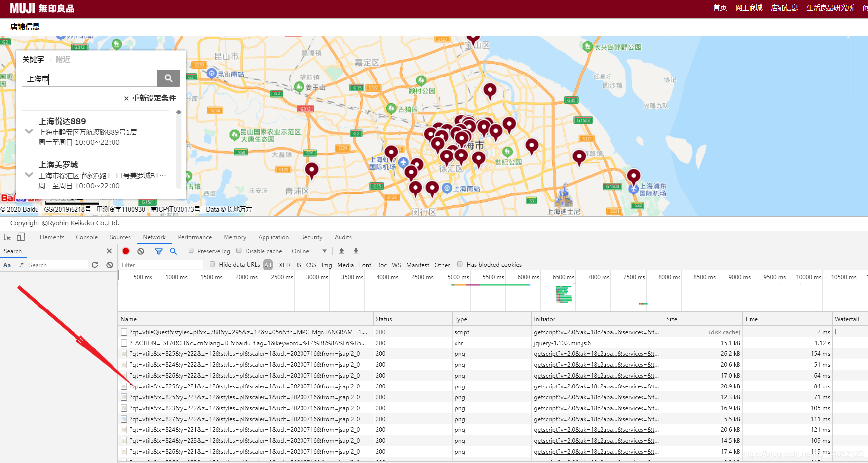Switch to the Sources tab
The image size is (868, 463).
tap(120, 237)
